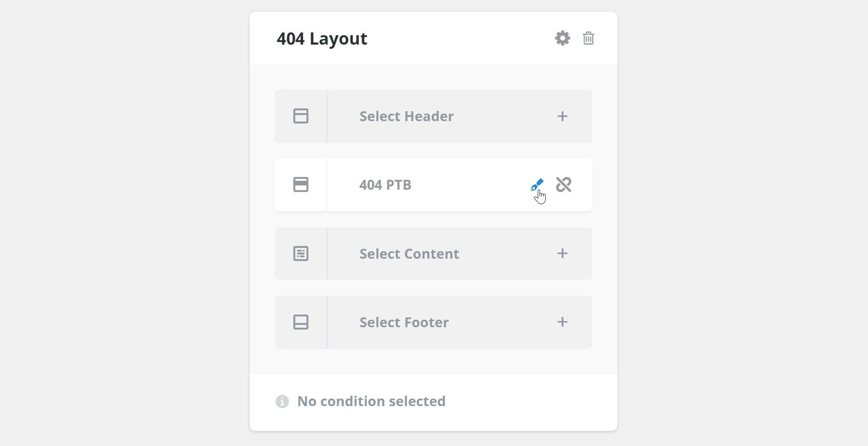The width and height of the screenshot is (868, 446).
Task: Open the Select Content slot
Action: point(434,254)
